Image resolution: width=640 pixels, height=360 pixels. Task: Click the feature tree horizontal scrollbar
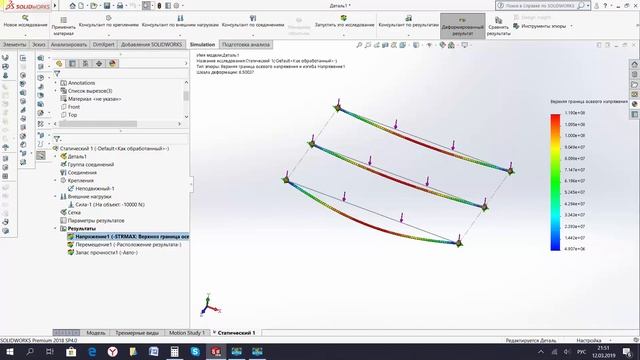point(98,124)
